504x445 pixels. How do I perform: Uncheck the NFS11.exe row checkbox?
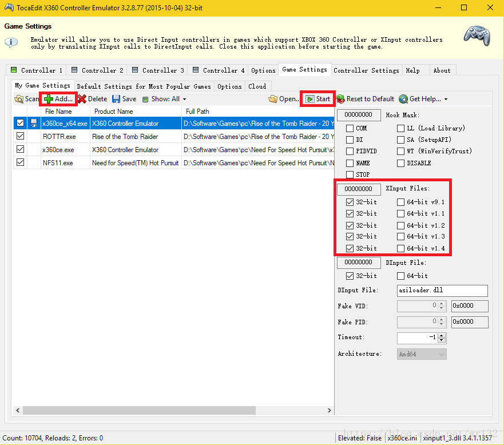(20, 162)
